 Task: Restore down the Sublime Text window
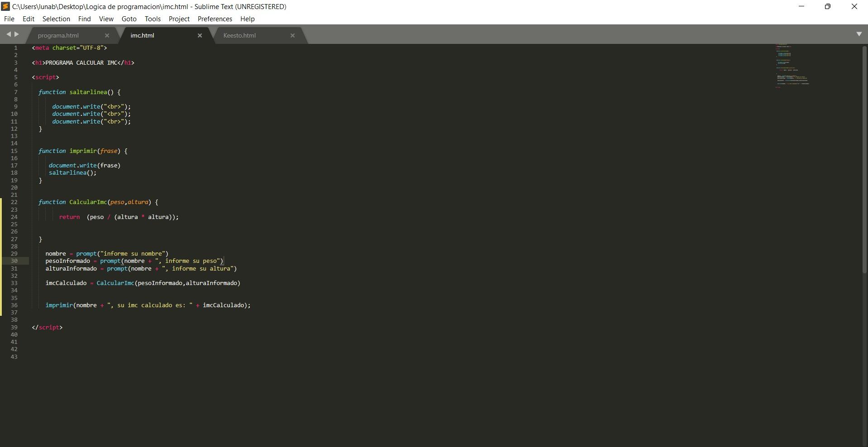pos(828,6)
